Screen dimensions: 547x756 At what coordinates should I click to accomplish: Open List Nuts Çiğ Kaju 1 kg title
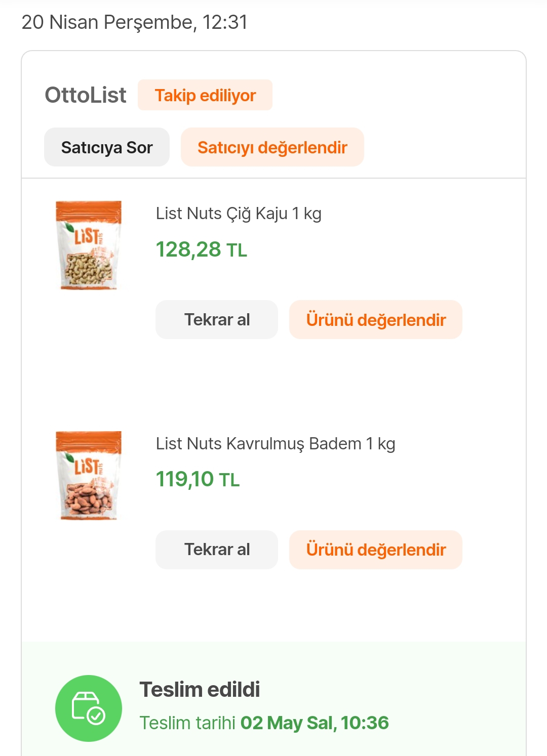[239, 214]
